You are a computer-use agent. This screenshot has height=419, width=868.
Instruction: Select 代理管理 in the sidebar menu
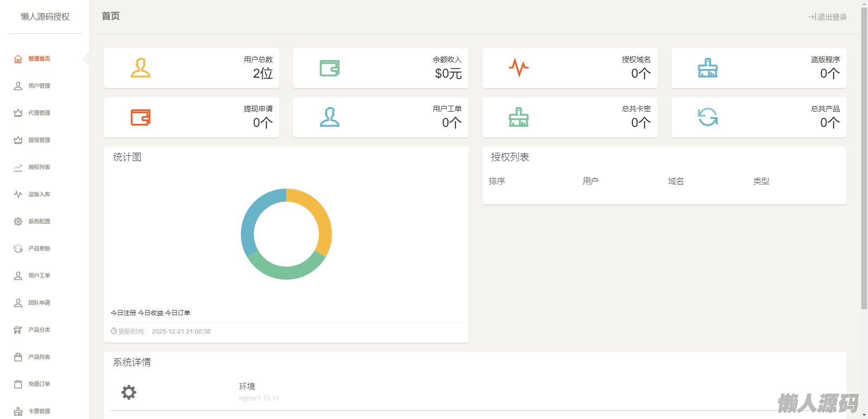point(39,113)
